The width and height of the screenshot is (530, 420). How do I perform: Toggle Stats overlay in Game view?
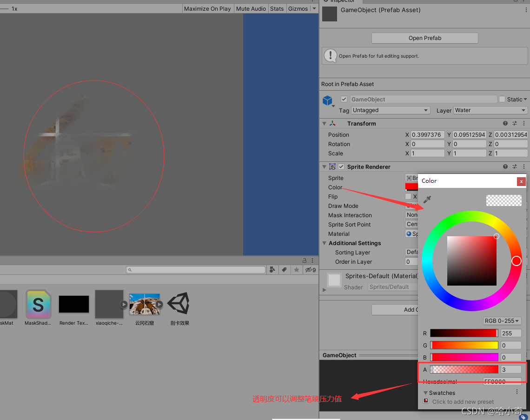(x=277, y=8)
